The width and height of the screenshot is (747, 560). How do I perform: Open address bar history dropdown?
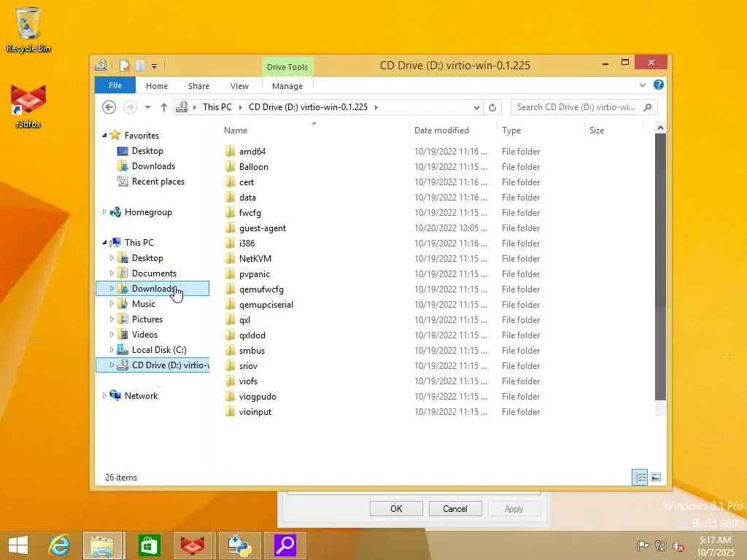click(x=476, y=107)
